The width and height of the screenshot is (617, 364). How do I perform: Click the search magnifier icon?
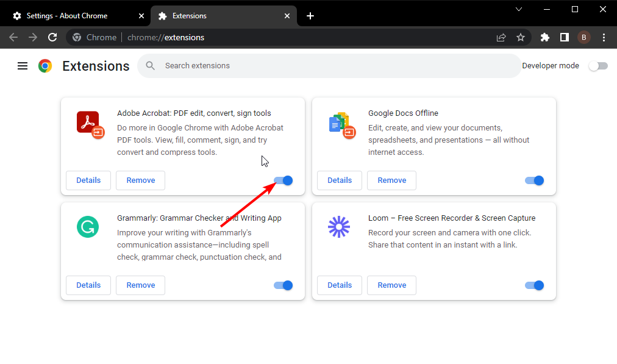(151, 66)
